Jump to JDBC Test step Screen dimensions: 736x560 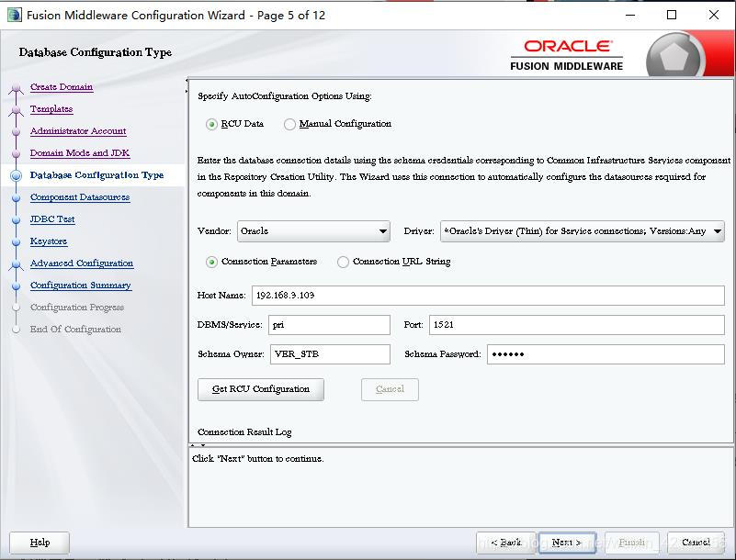pyautogui.click(x=52, y=219)
